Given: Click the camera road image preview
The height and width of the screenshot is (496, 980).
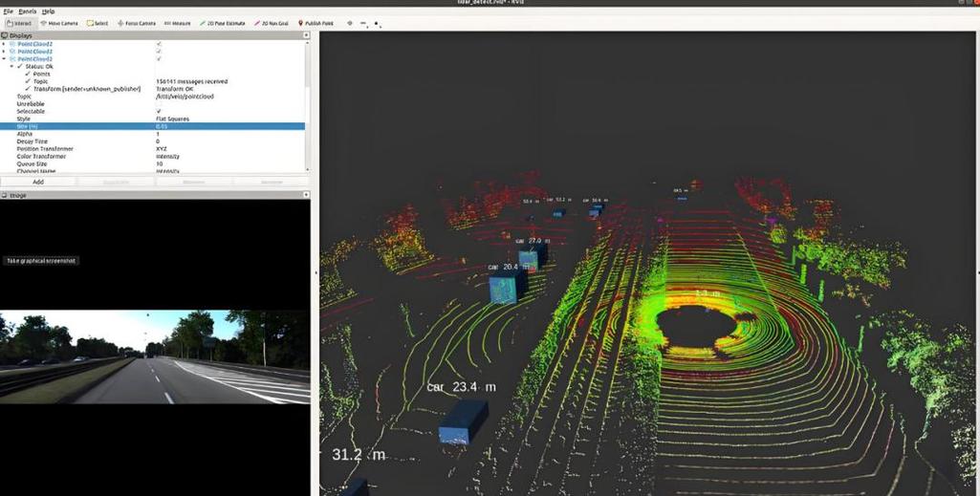Looking at the screenshot, I should (155, 356).
